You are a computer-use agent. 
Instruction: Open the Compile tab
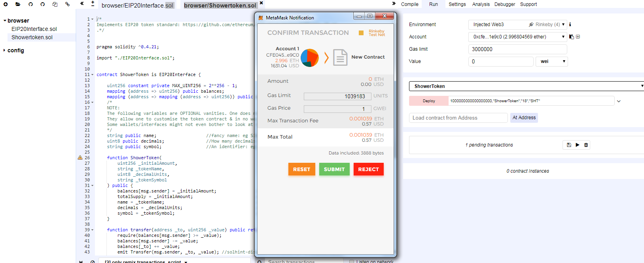pyautogui.click(x=409, y=4)
